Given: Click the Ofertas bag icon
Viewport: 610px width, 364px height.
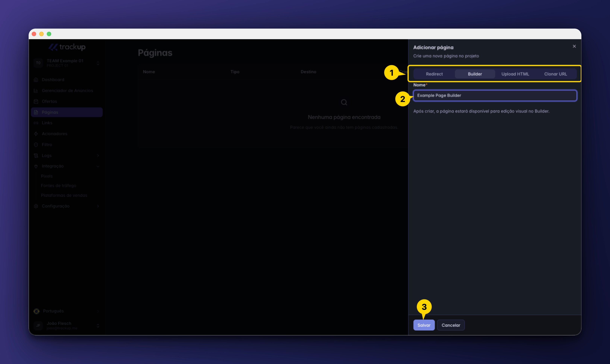Looking at the screenshot, I should (36, 101).
